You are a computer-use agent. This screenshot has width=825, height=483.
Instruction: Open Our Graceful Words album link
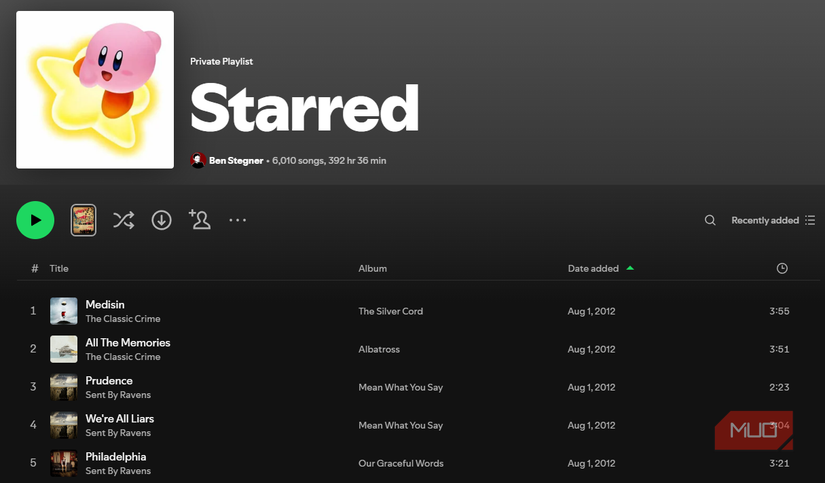click(x=401, y=464)
